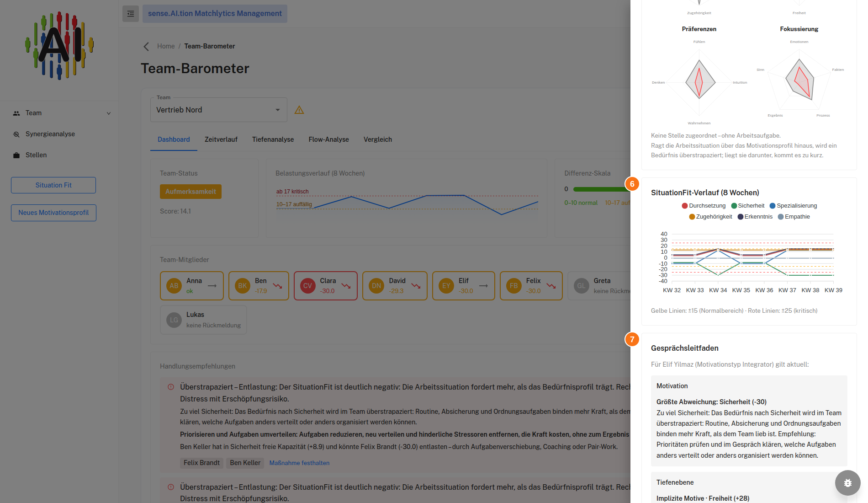
Task: Click the Maßnahme festhalten link
Action: pos(299,463)
